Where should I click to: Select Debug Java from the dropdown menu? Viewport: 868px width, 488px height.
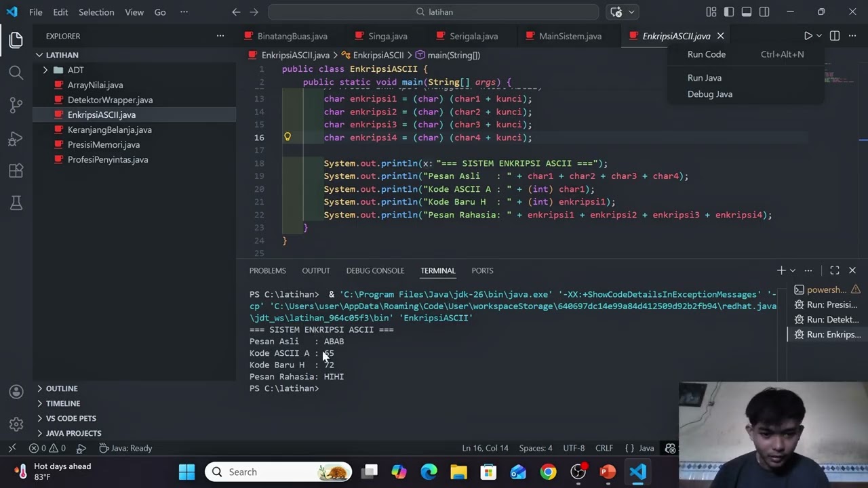click(x=746, y=94)
